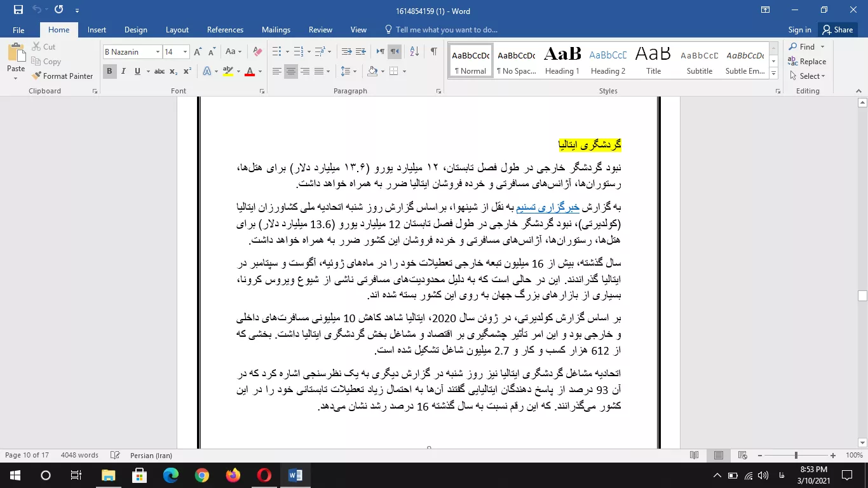Select the Format Painter tool
This screenshot has height=488, width=868.
pyautogui.click(x=62, y=76)
